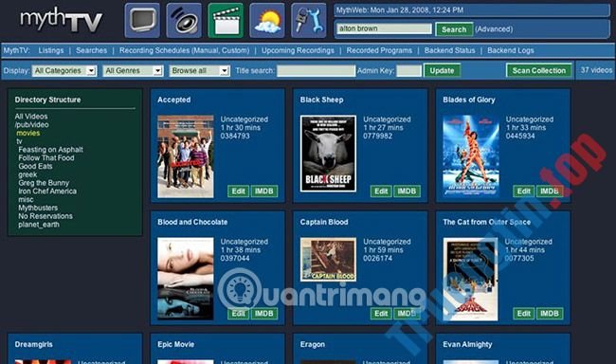Open the Mythbusters folder

point(38,208)
